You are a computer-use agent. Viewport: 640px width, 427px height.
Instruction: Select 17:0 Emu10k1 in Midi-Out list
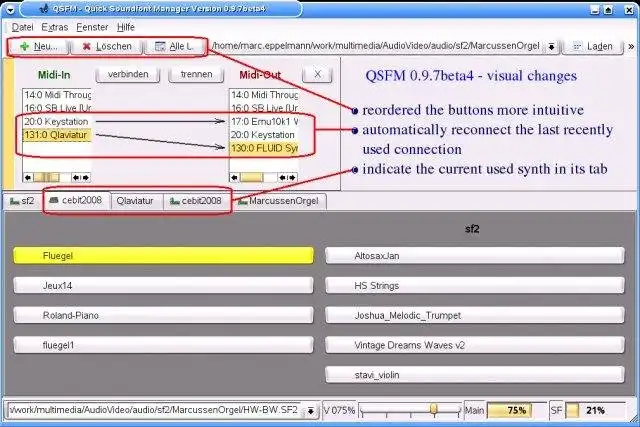tap(264, 122)
